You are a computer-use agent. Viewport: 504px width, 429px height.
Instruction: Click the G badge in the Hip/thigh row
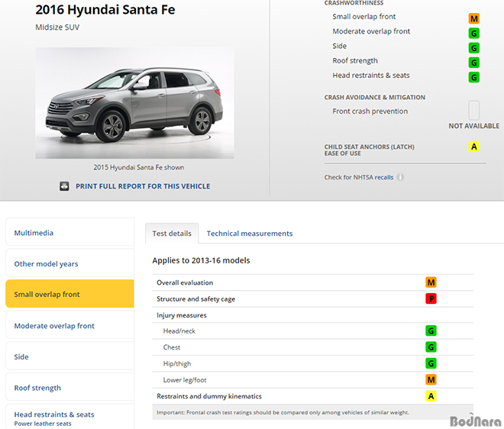431,363
